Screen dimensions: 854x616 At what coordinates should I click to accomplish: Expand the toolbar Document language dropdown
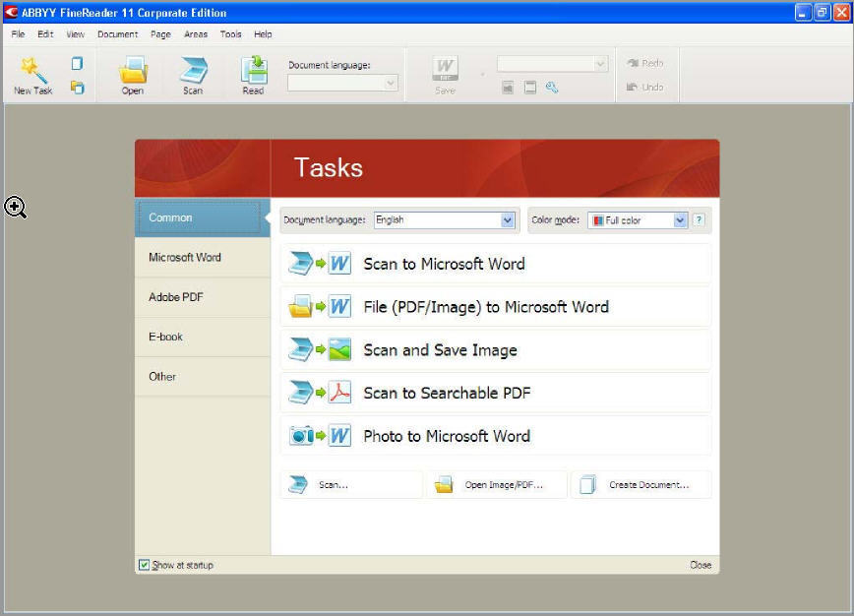click(x=342, y=83)
